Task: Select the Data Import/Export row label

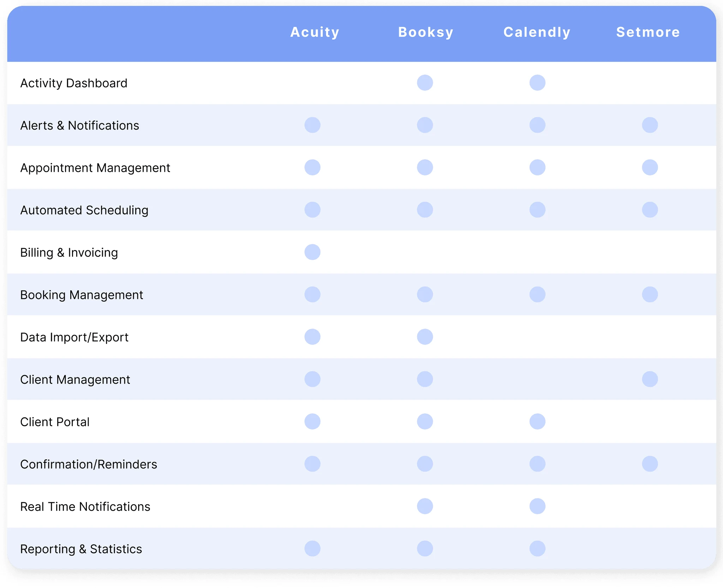Action: coord(74,337)
